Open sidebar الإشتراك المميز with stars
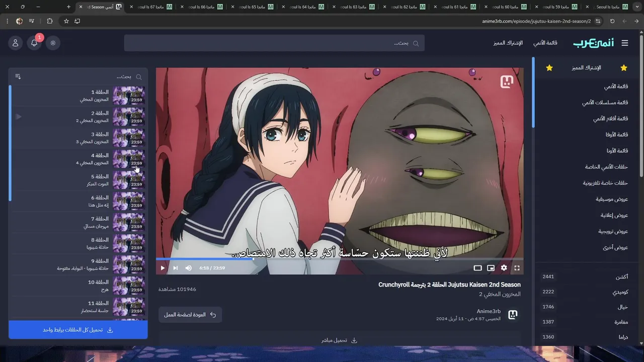This screenshot has height=362, width=644. 587,68
